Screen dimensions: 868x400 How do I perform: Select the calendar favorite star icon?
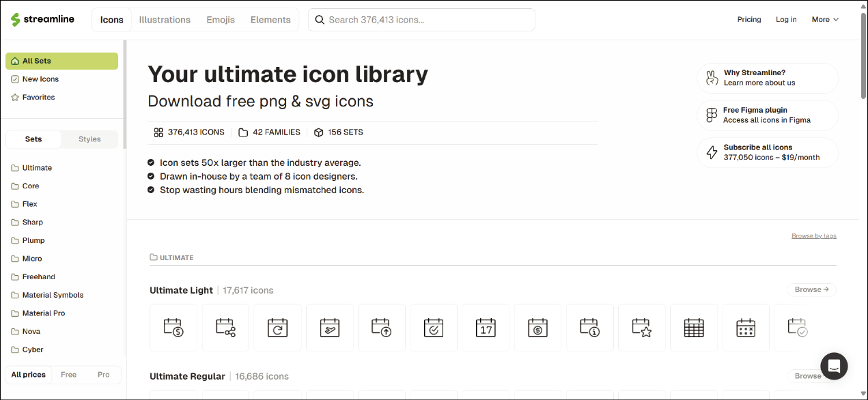click(641, 328)
